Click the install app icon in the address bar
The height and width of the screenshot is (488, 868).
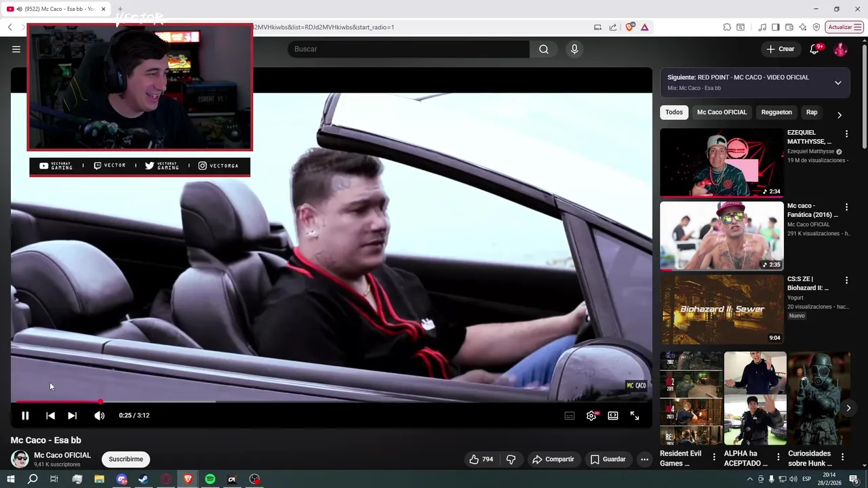point(597,27)
